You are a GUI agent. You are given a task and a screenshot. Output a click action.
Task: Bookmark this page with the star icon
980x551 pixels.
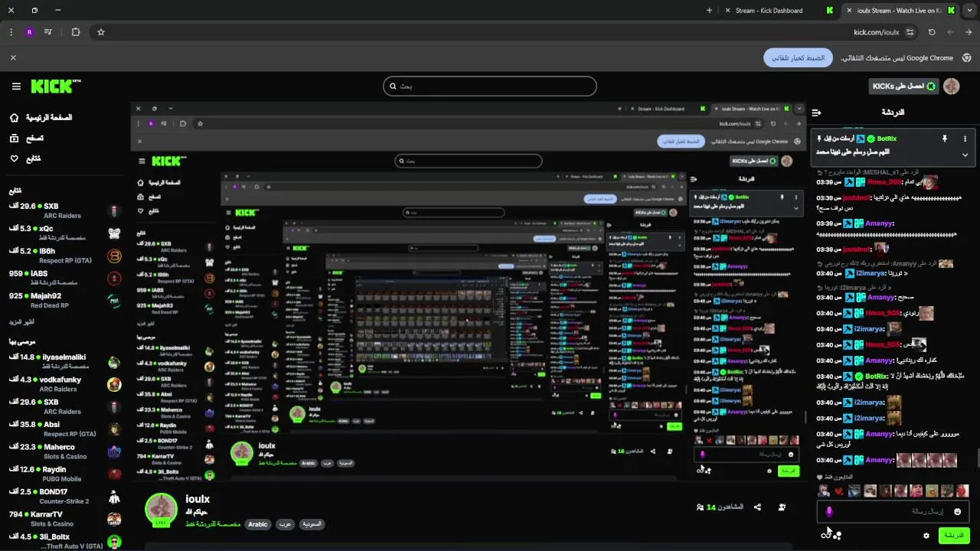coord(100,32)
